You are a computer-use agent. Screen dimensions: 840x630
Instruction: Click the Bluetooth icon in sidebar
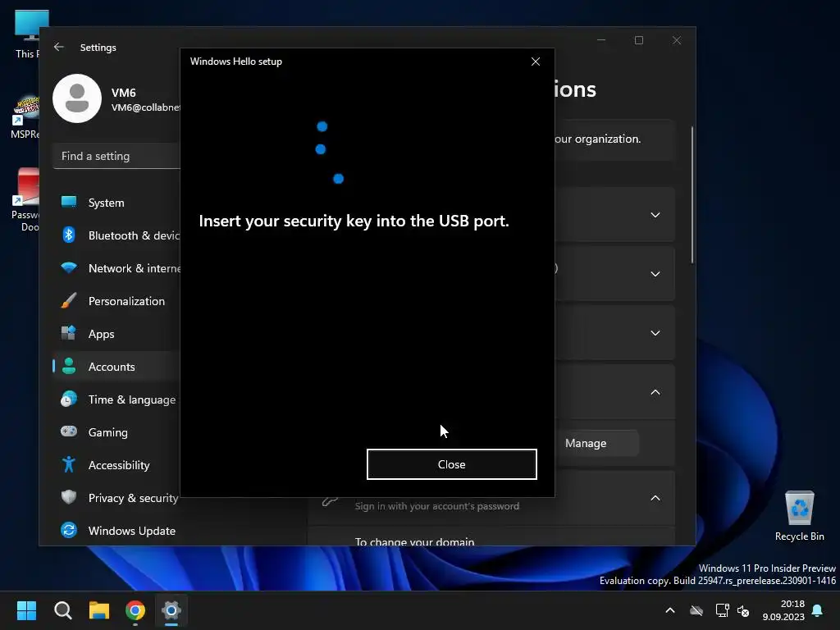(x=69, y=235)
